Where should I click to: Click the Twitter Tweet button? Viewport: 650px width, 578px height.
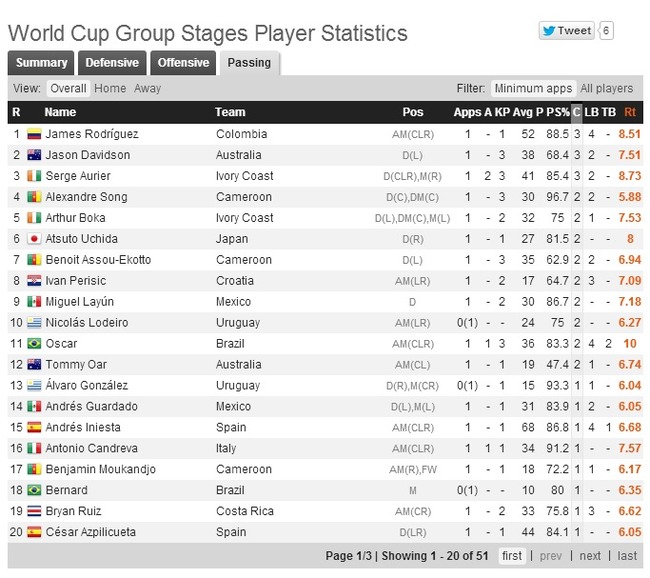coord(567,31)
